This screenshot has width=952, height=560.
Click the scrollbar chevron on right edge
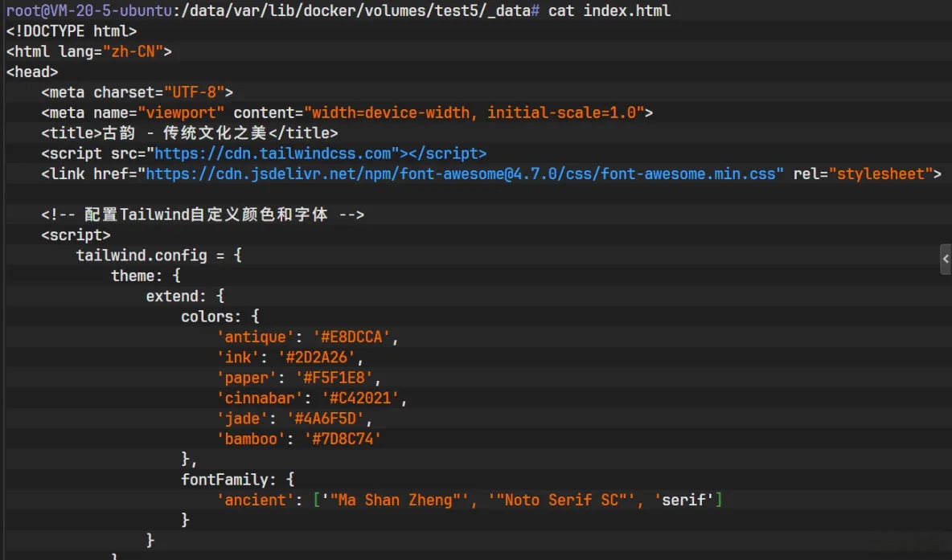pyautogui.click(x=946, y=259)
